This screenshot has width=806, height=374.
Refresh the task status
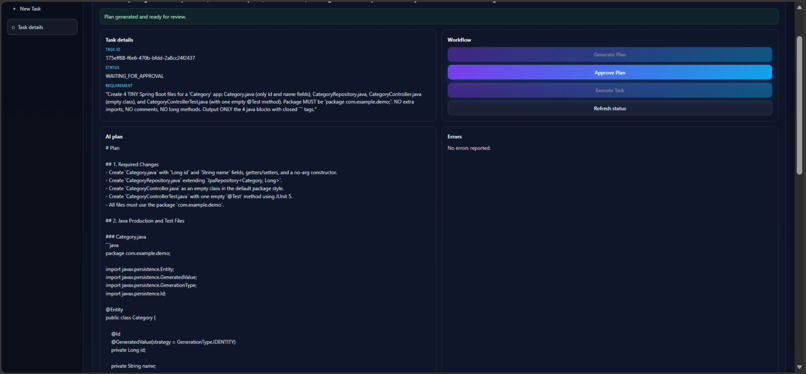tap(610, 108)
